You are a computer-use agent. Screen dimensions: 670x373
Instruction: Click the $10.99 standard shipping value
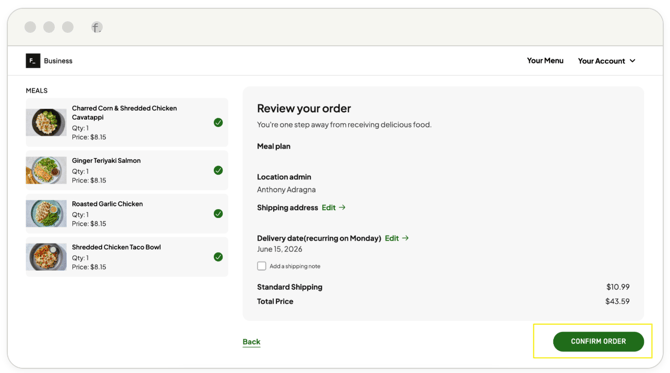[x=618, y=287]
